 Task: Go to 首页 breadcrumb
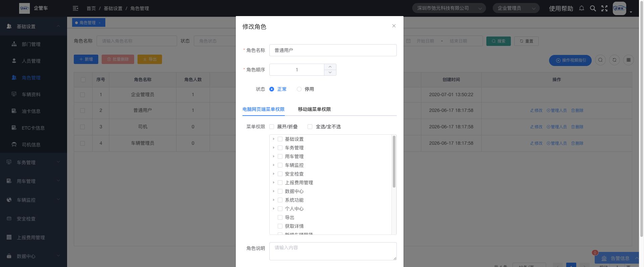click(91, 8)
